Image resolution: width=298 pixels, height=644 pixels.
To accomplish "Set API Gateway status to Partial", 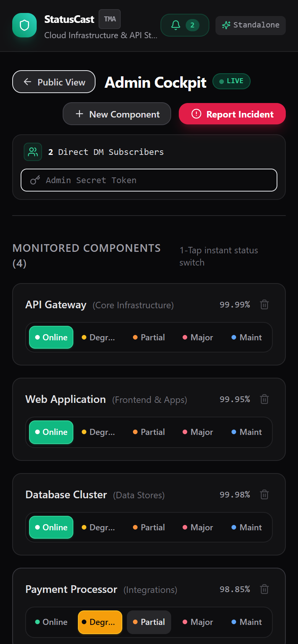I will coord(149,337).
